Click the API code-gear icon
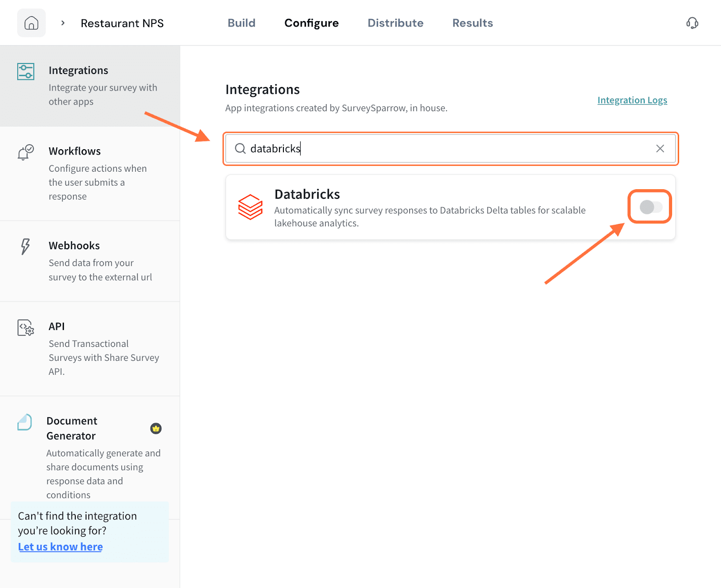721x588 pixels. pos(26,328)
